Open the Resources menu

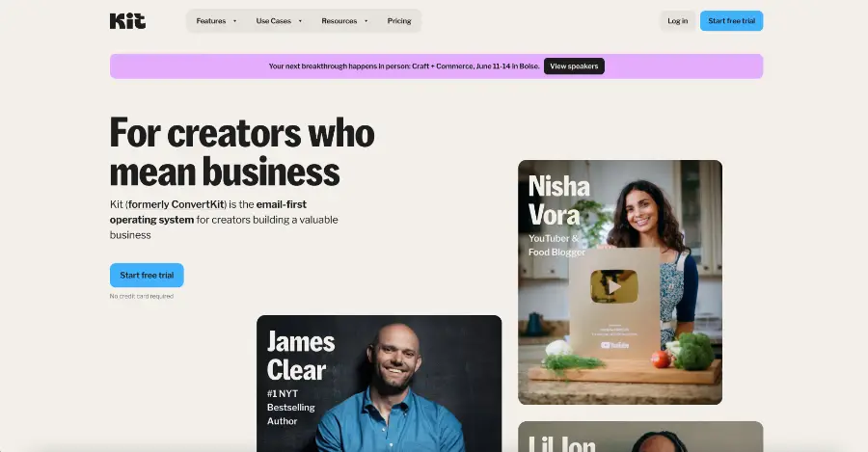344,21
